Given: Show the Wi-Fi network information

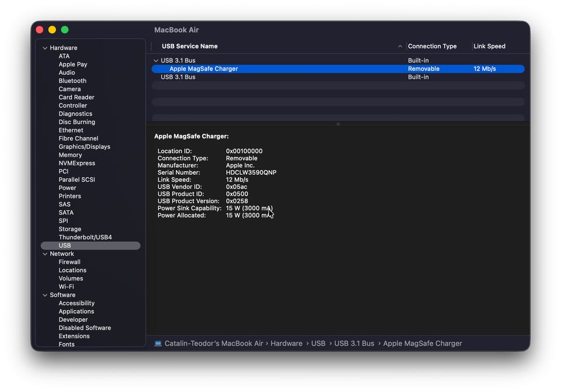Looking at the screenshot, I should coord(66,287).
